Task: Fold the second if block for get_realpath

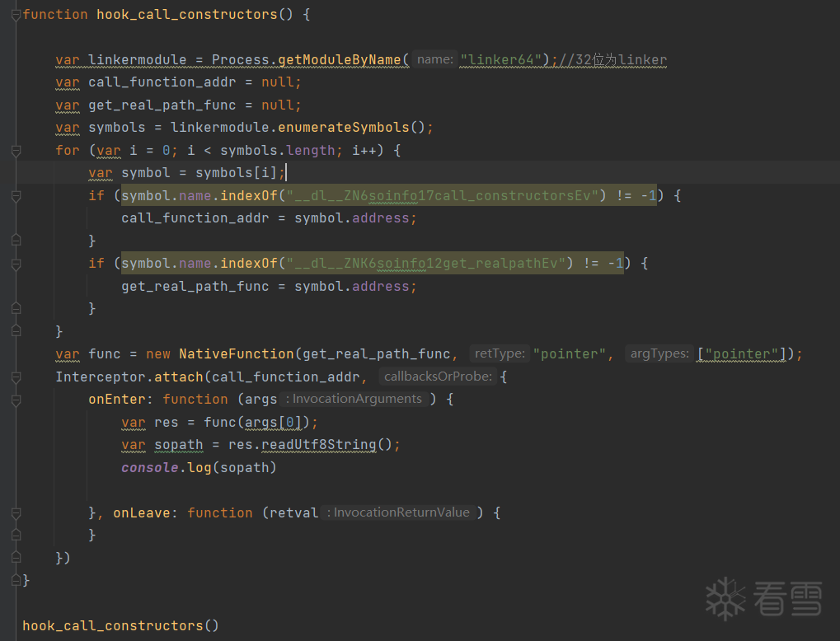Action: pyautogui.click(x=16, y=264)
